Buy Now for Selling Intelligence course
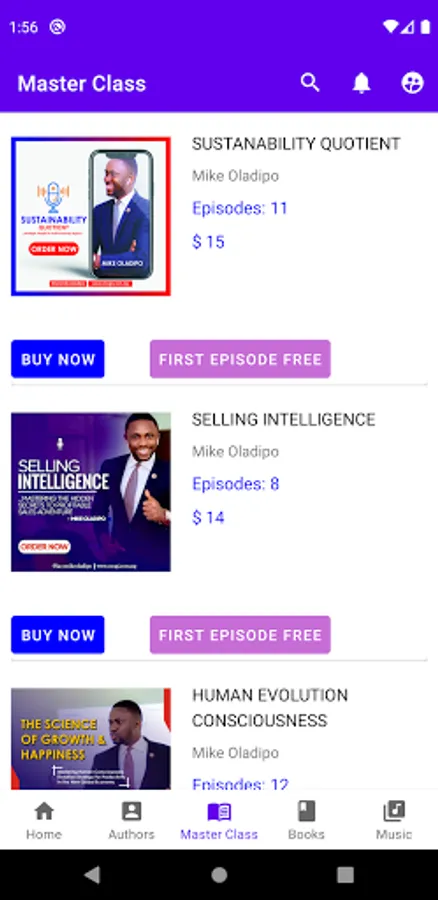The width and height of the screenshot is (438, 900). [58, 635]
